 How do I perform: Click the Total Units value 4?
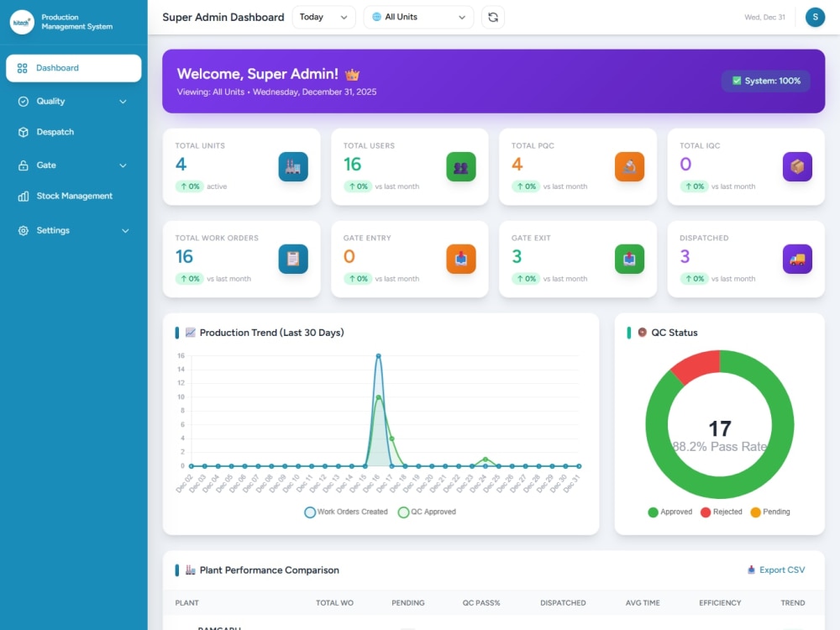pyautogui.click(x=181, y=164)
